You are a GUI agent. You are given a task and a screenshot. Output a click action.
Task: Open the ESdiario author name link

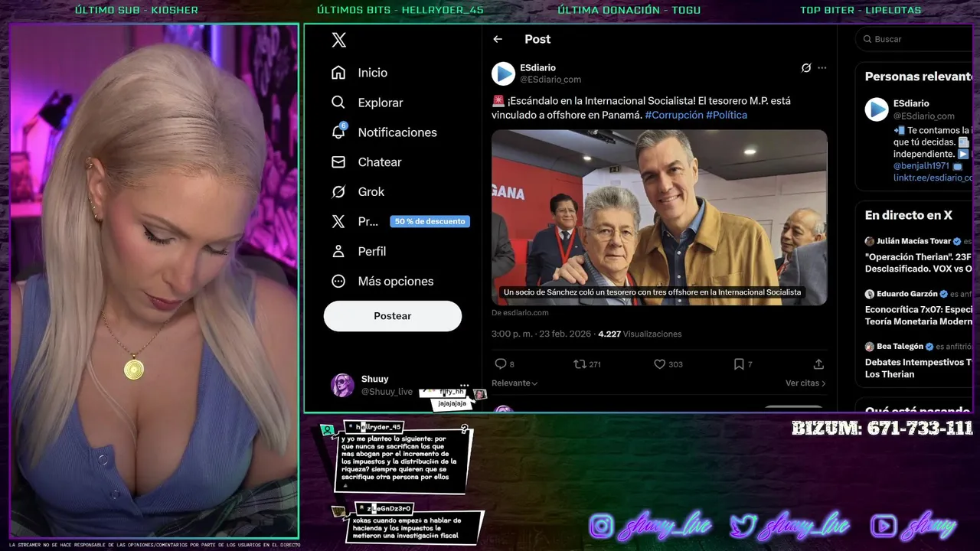point(537,68)
